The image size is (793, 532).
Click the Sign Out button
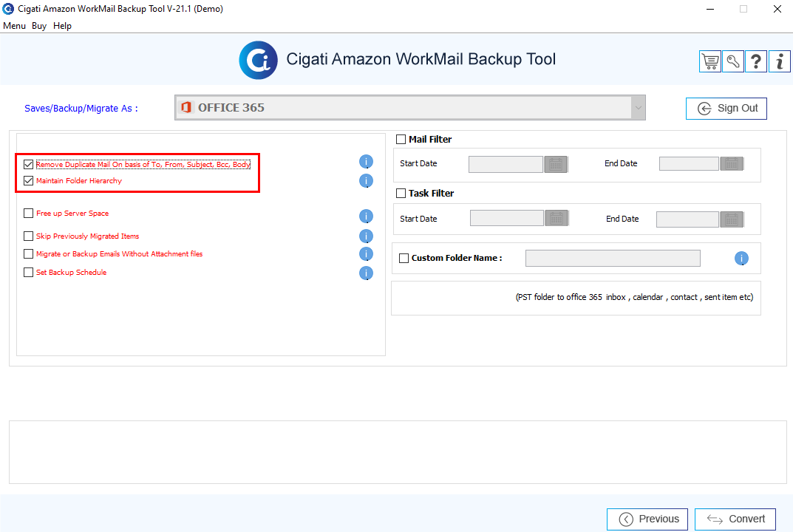pos(726,109)
